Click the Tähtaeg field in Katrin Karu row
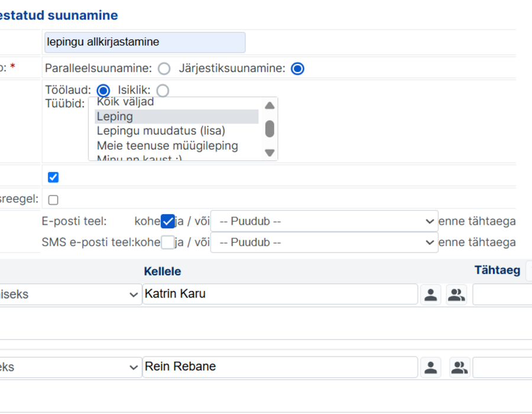 tap(502, 295)
